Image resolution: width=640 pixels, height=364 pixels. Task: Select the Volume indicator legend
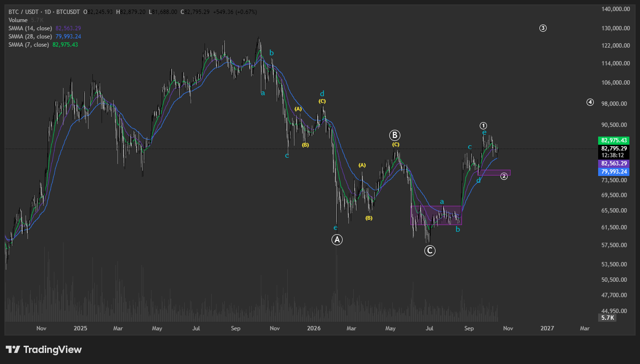[x=18, y=20]
